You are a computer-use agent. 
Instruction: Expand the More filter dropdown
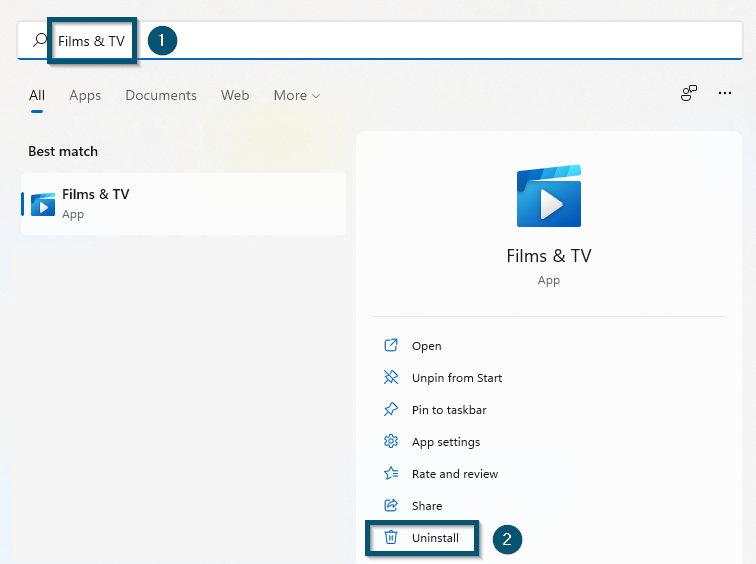click(x=297, y=95)
